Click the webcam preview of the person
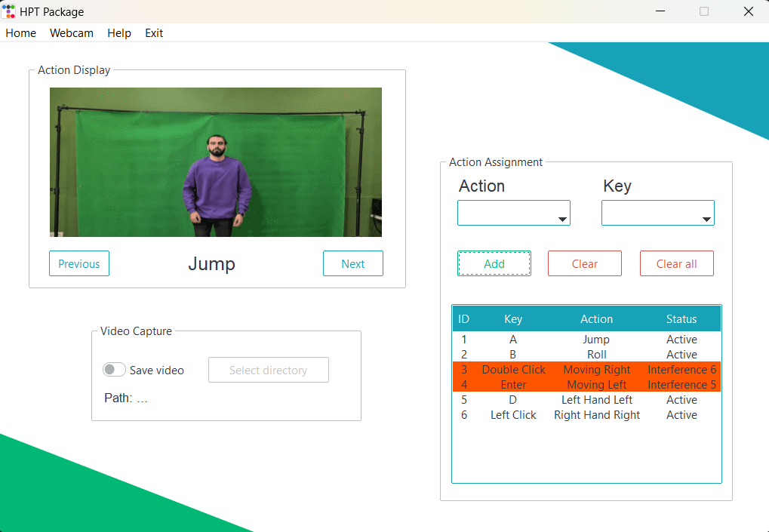This screenshot has height=532, width=769. [215, 162]
